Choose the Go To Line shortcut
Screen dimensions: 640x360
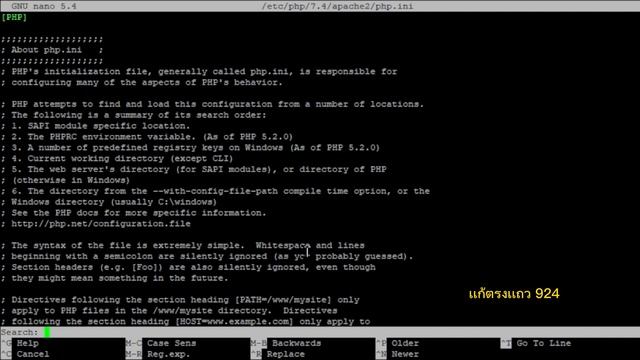536,343
